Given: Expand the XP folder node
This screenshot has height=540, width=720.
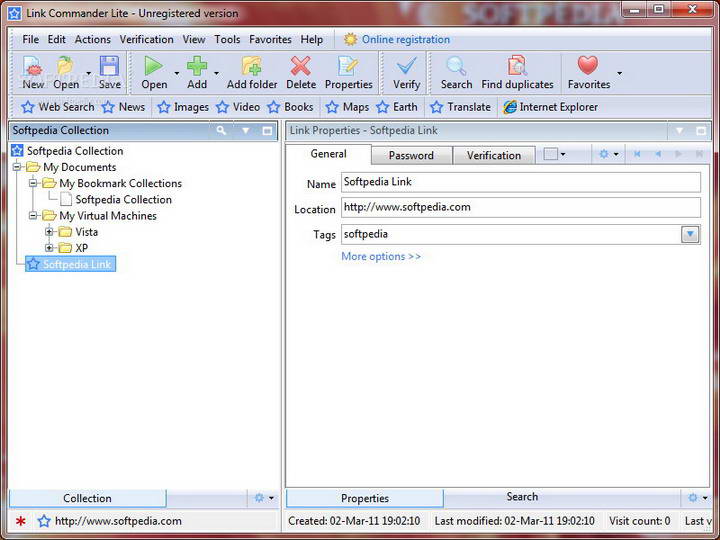Looking at the screenshot, I should 49,248.
